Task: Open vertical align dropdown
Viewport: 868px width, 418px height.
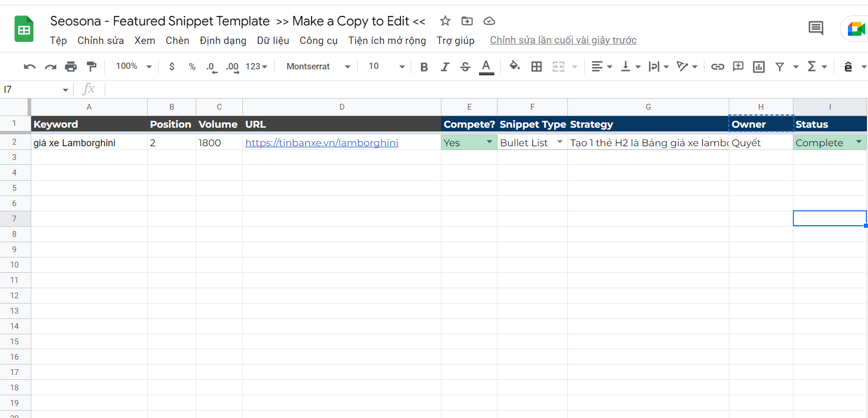Action: point(630,67)
